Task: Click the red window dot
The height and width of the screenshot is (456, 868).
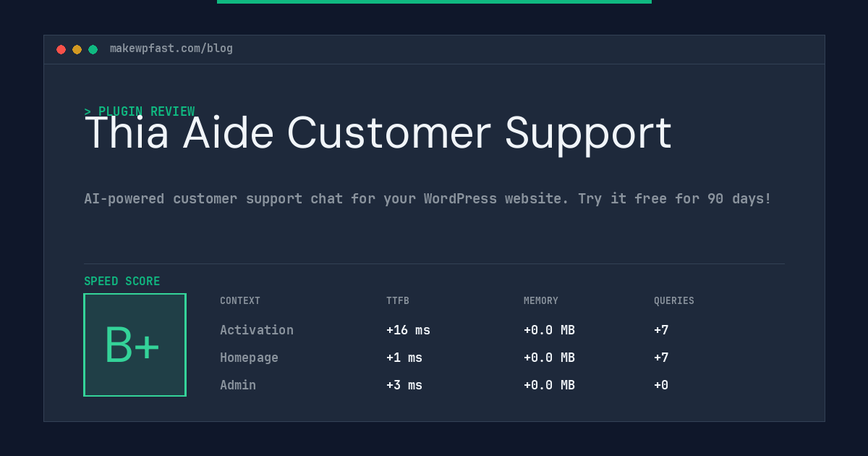Action: [x=61, y=49]
